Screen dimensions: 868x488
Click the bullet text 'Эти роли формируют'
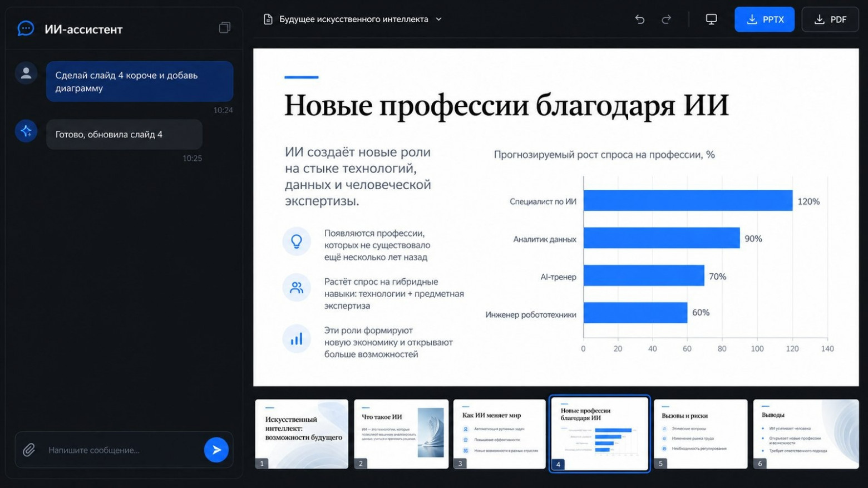(388, 342)
